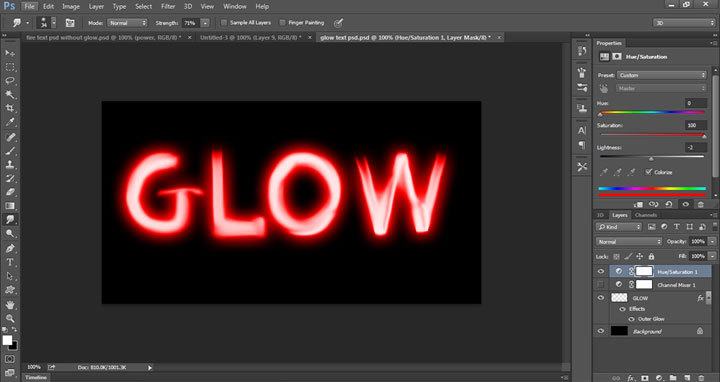The width and height of the screenshot is (720, 382).
Task: Open the Tool Presets panel icon
Action: pos(582,167)
